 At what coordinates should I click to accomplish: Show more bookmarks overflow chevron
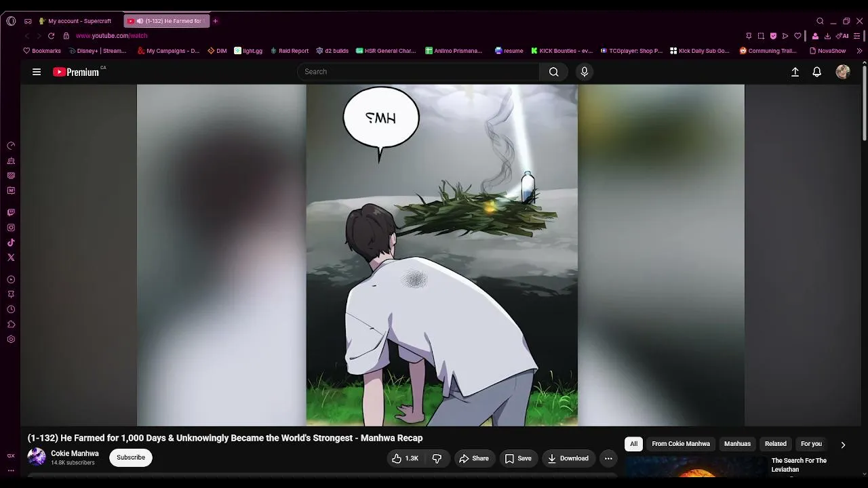pyautogui.click(x=860, y=51)
